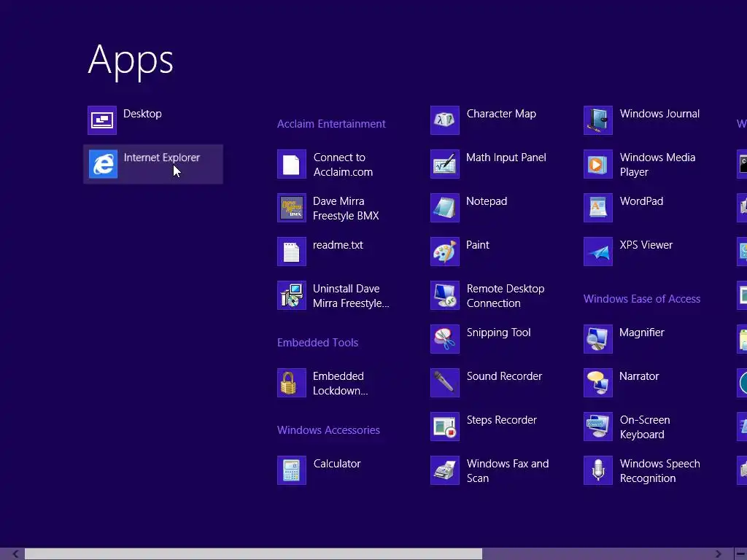The height and width of the screenshot is (560, 747).
Task: Open On-Screen Keyboard icon
Action: [x=598, y=427]
